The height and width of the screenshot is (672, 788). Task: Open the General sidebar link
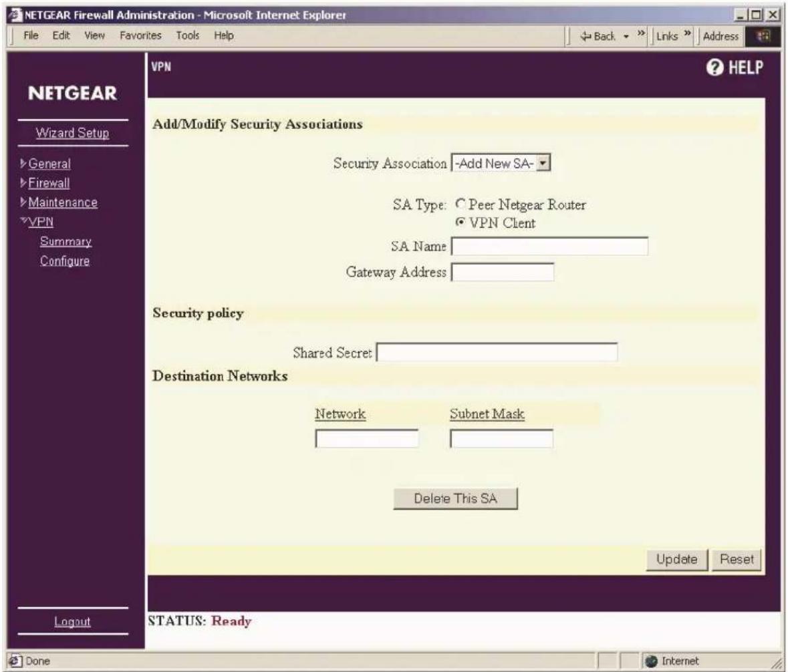(x=49, y=164)
